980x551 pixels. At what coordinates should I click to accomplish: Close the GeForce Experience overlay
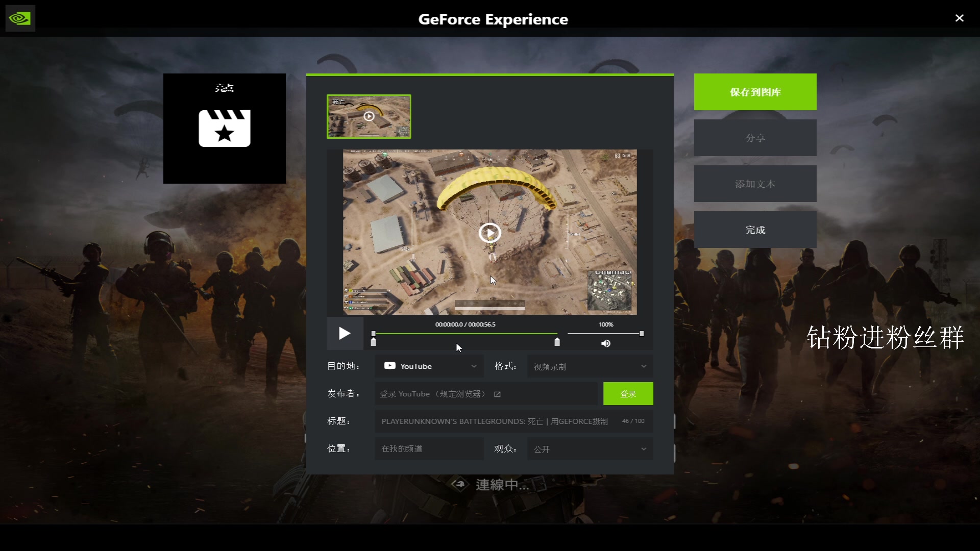click(x=959, y=18)
